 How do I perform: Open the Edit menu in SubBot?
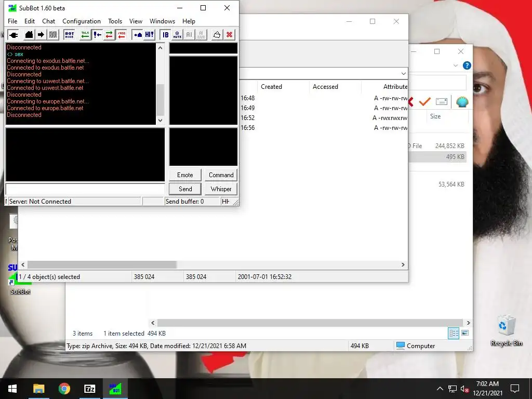tap(30, 21)
